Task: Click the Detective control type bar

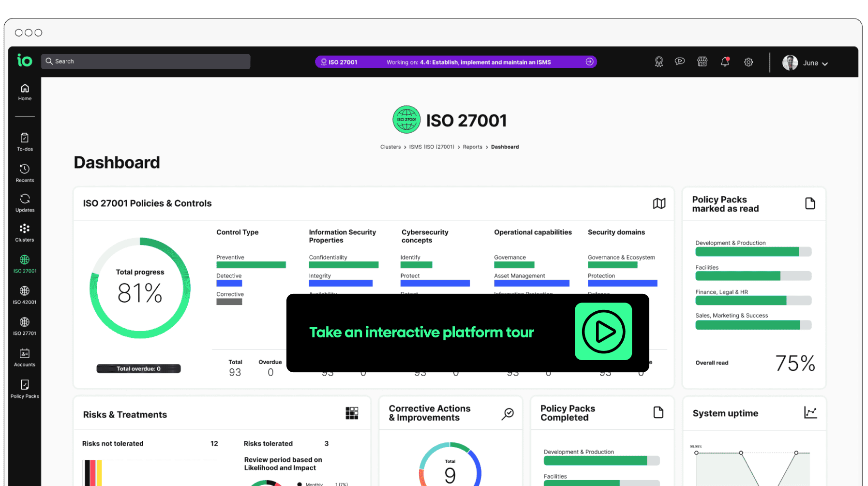Action: click(x=229, y=283)
